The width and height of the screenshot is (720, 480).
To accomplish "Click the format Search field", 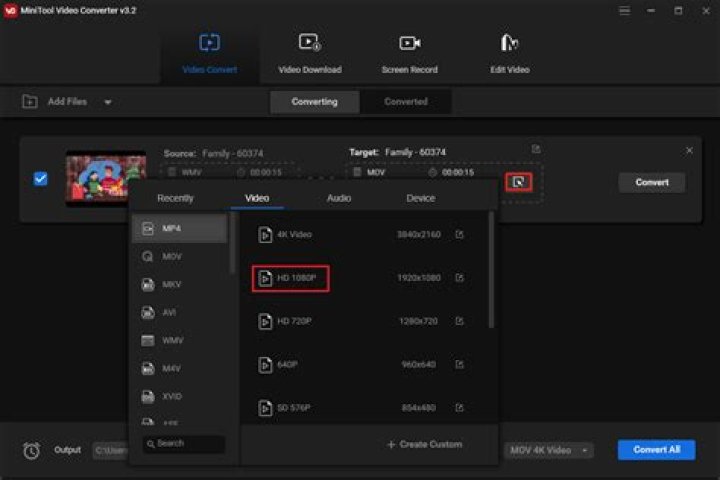I will [x=184, y=444].
